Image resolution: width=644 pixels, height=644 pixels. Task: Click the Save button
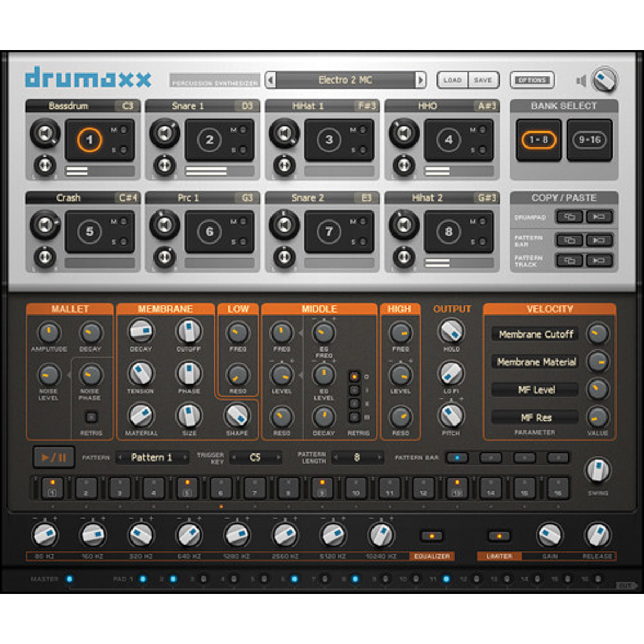[x=483, y=80]
